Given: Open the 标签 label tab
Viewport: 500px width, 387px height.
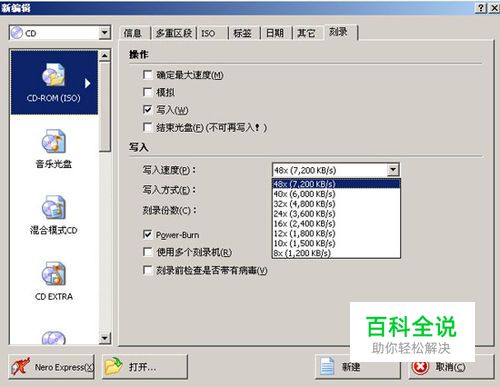Looking at the screenshot, I should [x=244, y=33].
